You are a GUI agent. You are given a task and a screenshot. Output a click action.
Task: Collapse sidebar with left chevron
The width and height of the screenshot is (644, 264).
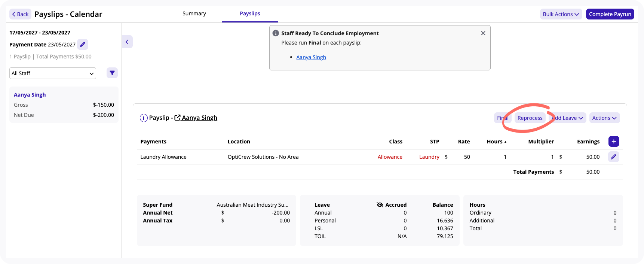coord(127,42)
